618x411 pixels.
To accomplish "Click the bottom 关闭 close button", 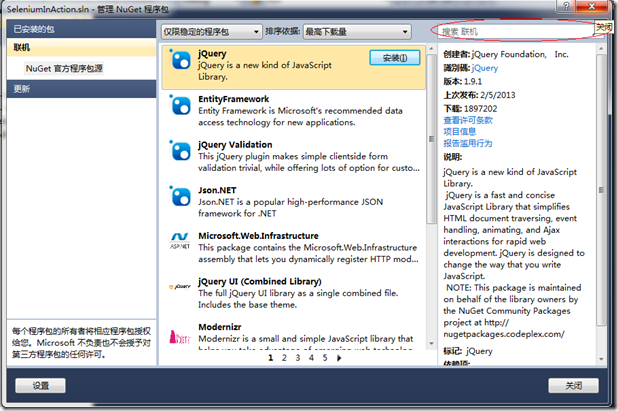I will tap(573, 385).
